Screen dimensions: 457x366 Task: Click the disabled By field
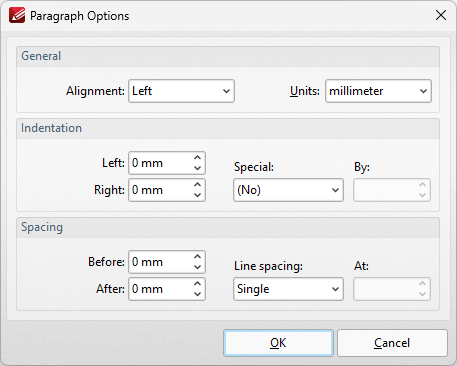392,190
